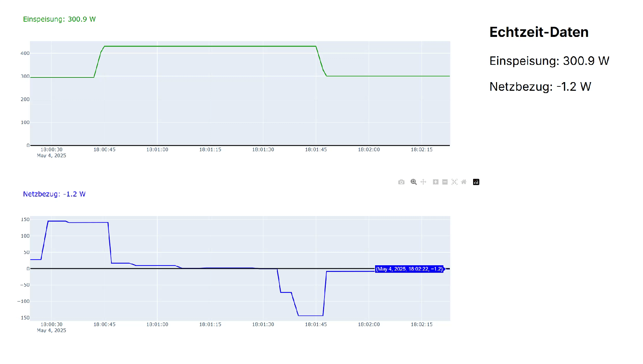This screenshot has width=643, height=364.
Task: Click '18:01:45' x-axis tick in Netzbezug chart
Action: (316, 324)
